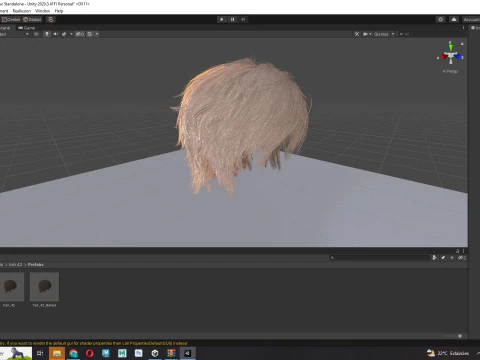Open the Gizmos dropdown arrow
The image size is (480, 360).
click(393, 34)
